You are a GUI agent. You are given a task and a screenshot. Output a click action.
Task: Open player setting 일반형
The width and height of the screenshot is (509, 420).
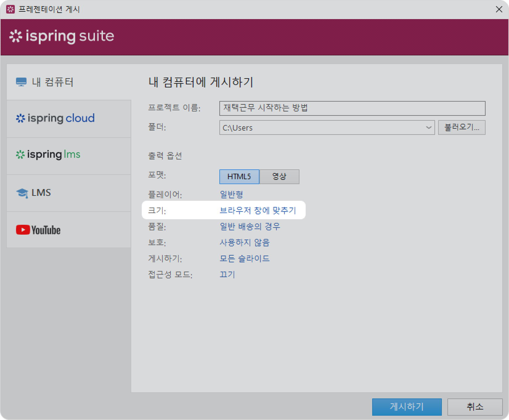[x=231, y=195]
